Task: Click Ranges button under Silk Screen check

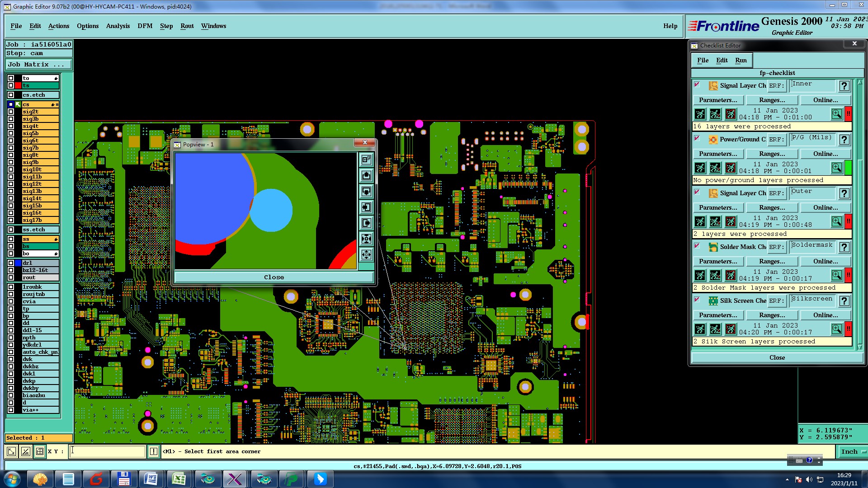Action: pos(772,315)
